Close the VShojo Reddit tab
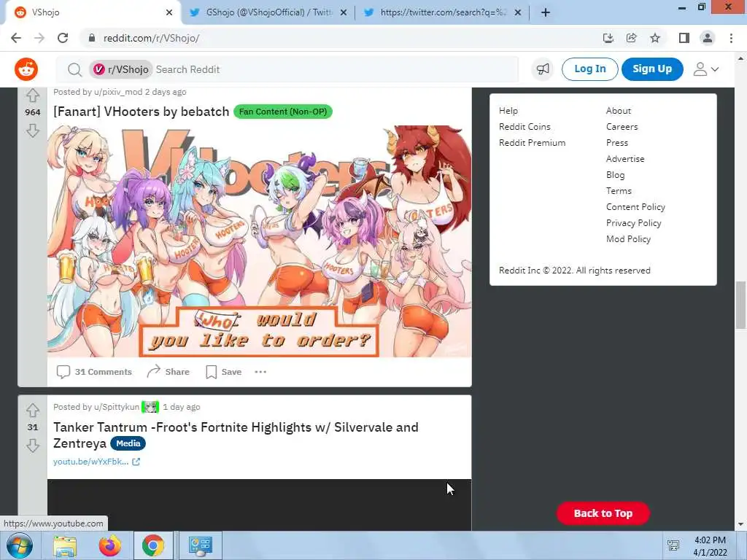Screen dimensions: 747x560 click(169, 12)
